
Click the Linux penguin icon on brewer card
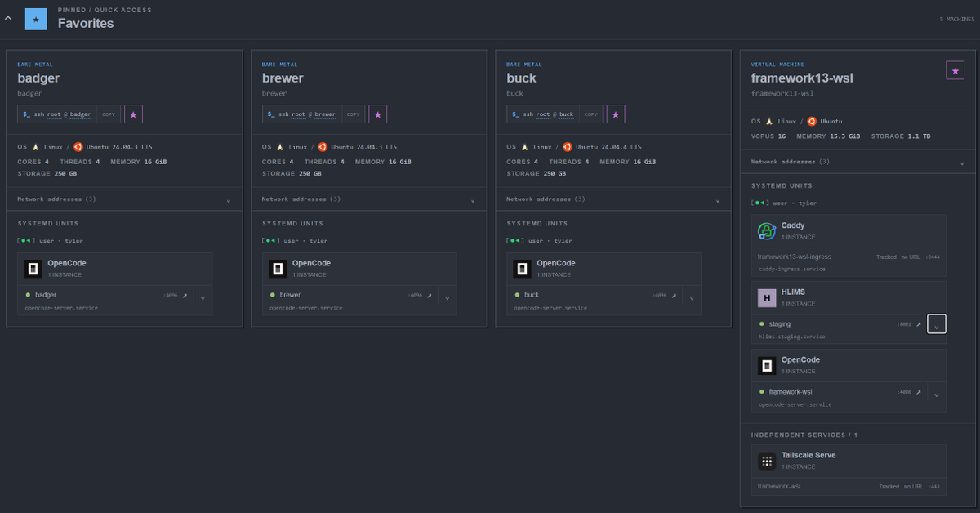280,147
